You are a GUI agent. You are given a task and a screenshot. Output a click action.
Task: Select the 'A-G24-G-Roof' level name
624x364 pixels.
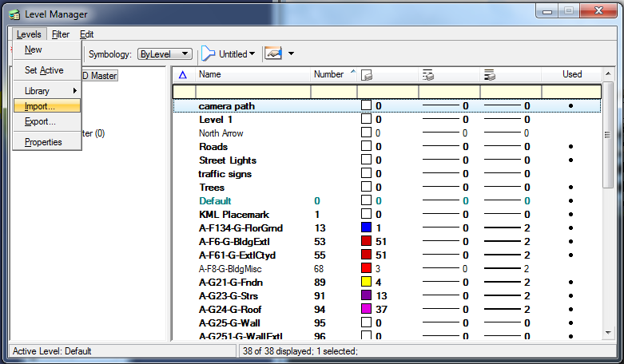click(230, 310)
